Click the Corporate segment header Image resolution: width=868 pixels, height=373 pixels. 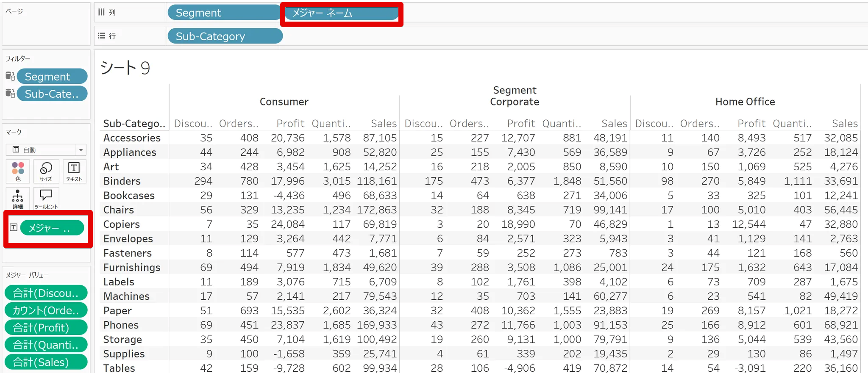coord(515,102)
